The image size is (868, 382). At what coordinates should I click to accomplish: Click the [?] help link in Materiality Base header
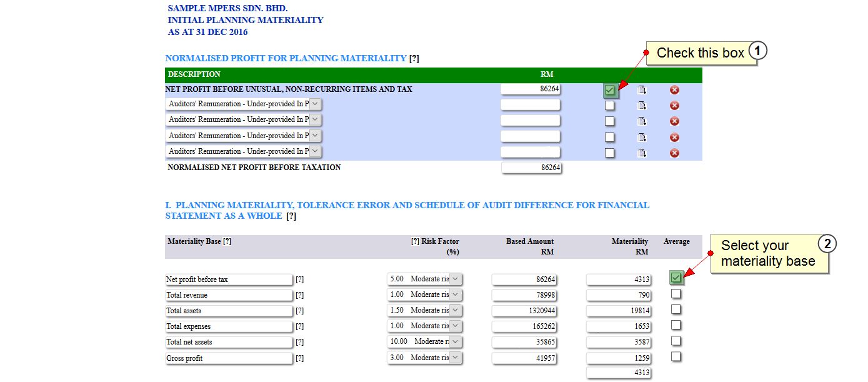click(227, 241)
